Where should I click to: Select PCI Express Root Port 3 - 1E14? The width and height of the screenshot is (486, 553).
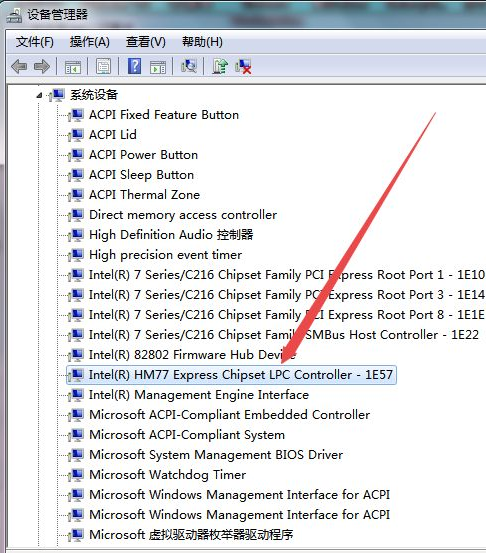pyautogui.click(x=287, y=294)
